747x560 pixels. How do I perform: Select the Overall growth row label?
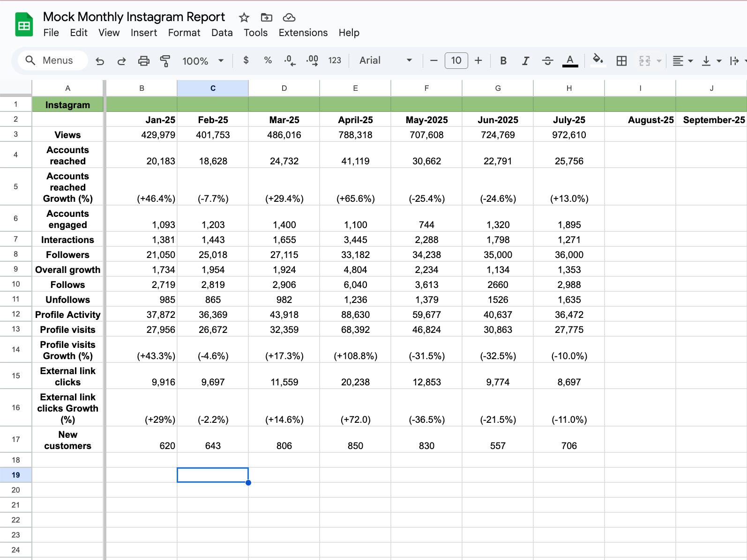[67, 270]
